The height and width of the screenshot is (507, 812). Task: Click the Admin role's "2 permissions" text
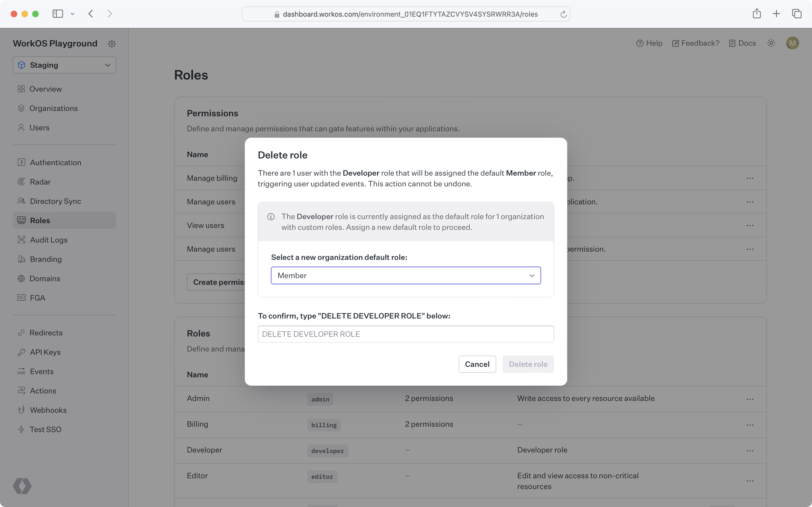[x=429, y=398]
